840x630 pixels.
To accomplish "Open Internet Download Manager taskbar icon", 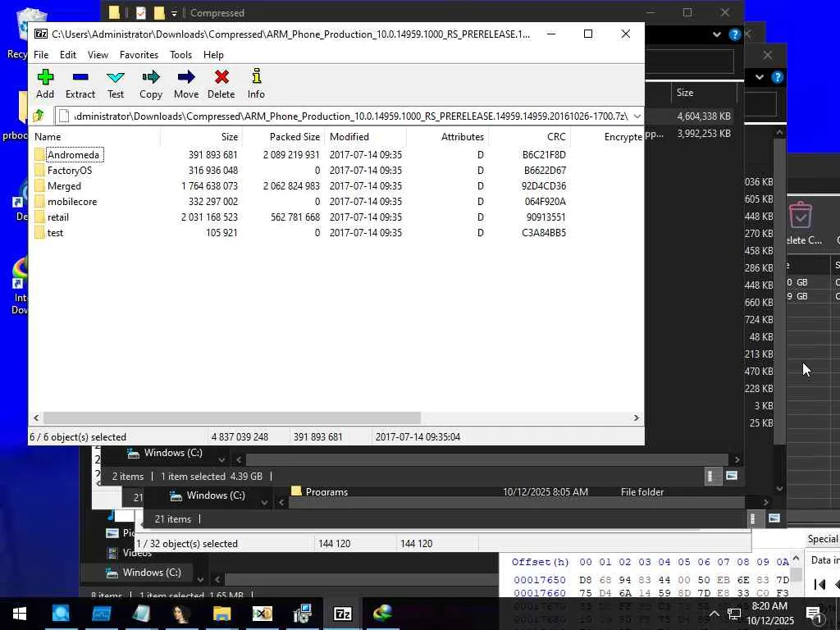I will (x=383, y=614).
